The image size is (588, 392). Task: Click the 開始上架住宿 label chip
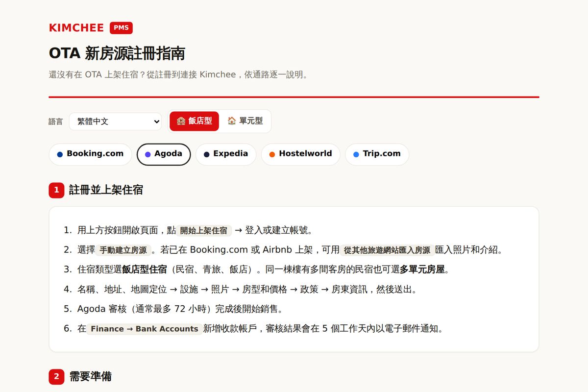tap(204, 230)
